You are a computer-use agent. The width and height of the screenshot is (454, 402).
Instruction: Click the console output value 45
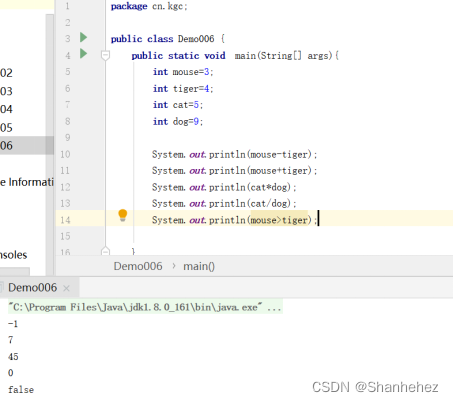click(x=13, y=357)
